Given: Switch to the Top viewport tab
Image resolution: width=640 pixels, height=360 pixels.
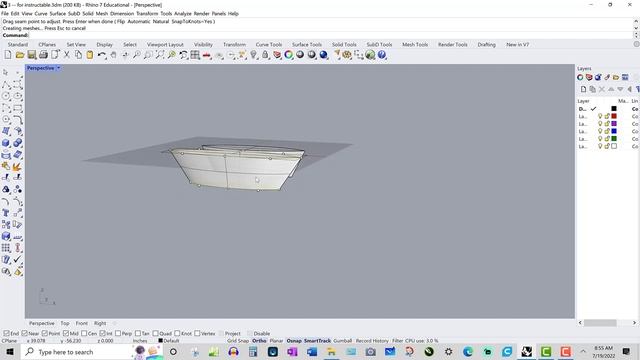Looking at the screenshot, I should point(65,323).
